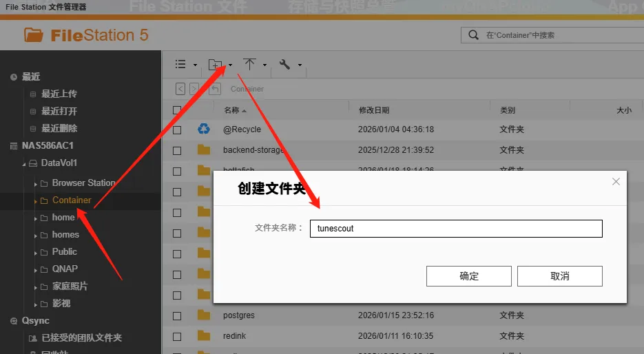This screenshot has width=644, height=354.
Task: Select 最近上传 in the sidebar
Action: coord(59,94)
